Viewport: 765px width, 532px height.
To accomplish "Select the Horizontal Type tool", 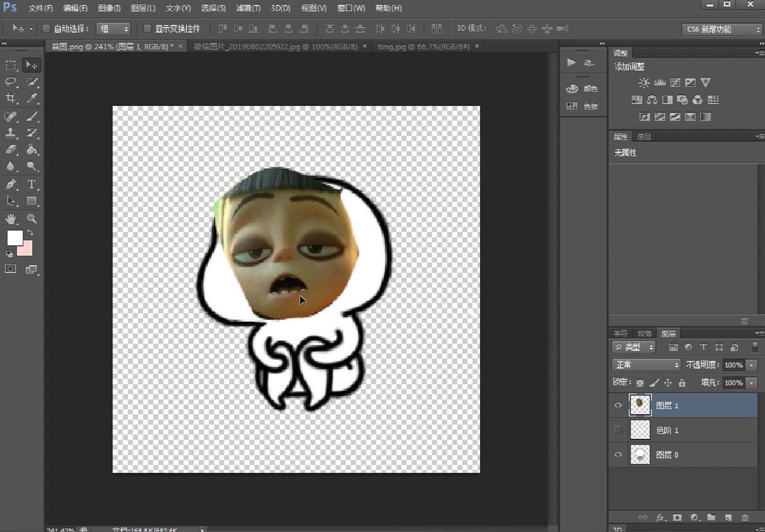I will [x=31, y=184].
